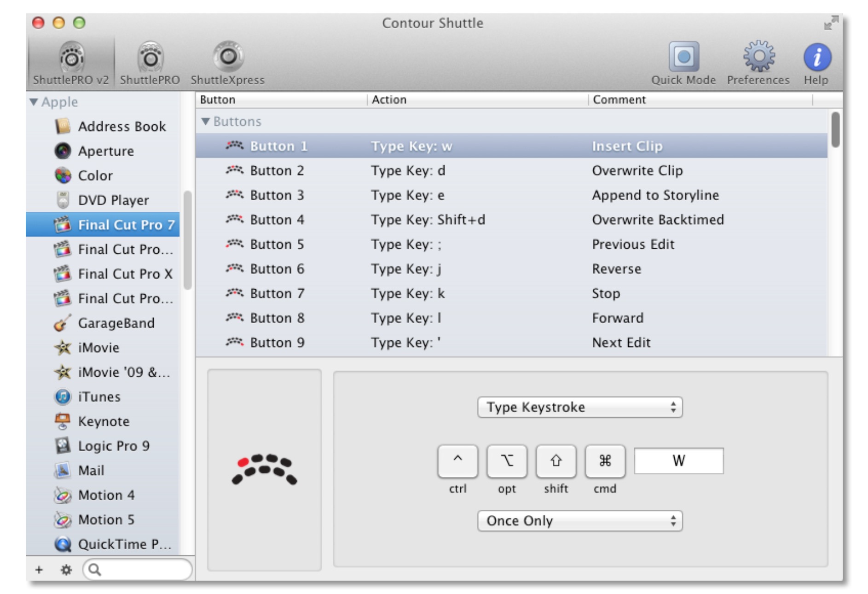Select the Button 4 row
The image size is (868, 594).
click(x=511, y=220)
